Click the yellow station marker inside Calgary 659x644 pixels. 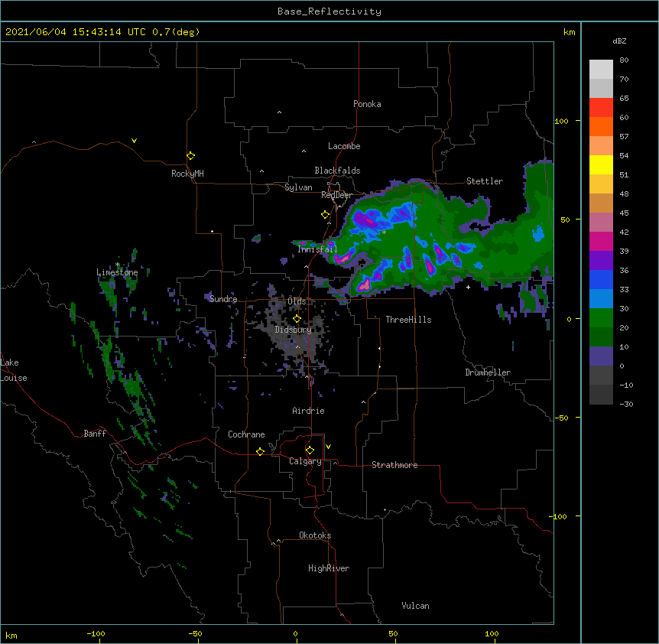(310, 450)
